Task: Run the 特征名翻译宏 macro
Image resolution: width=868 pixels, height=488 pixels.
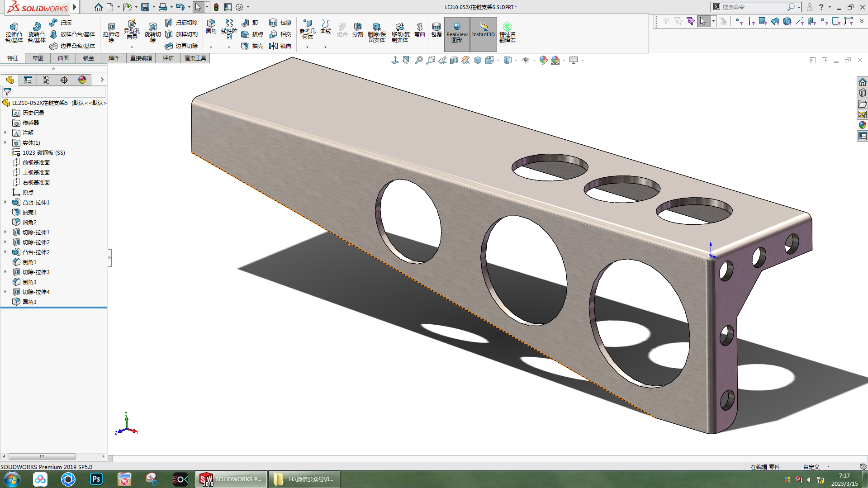Action: click(508, 33)
